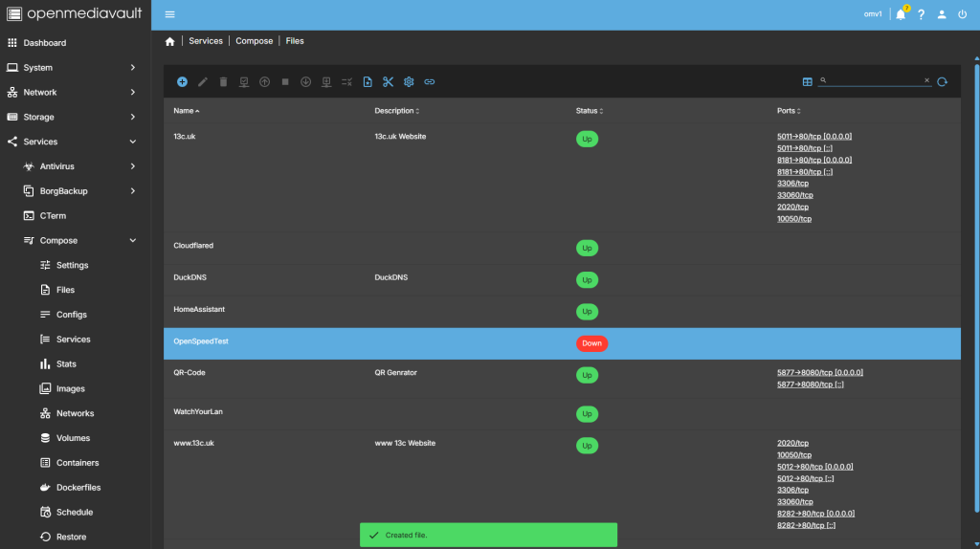Click the scissors toolbar icon
The image size is (980, 549).
pos(389,82)
